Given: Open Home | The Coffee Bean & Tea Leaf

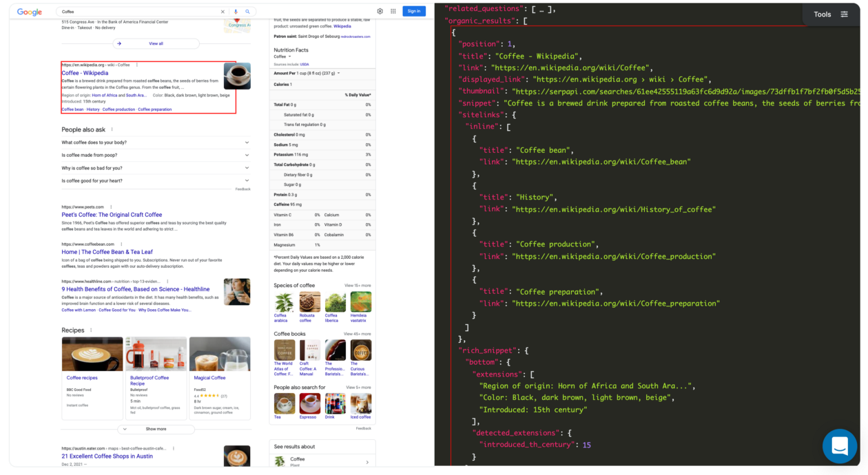Looking at the screenshot, I should [107, 252].
